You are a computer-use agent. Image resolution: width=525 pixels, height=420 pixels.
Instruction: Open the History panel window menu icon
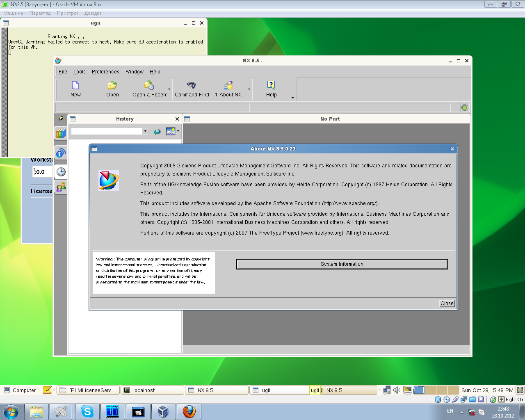(x=73, y=119)
